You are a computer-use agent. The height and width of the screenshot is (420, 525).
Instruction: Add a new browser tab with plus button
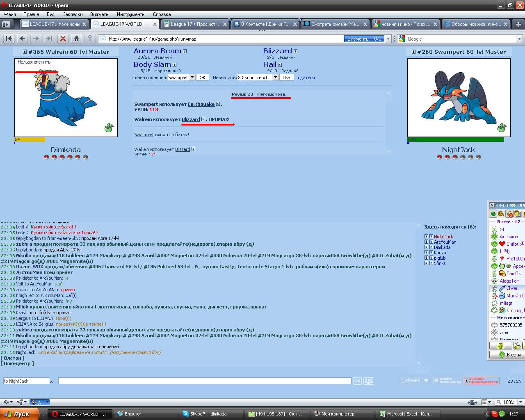tap(518, 24)
